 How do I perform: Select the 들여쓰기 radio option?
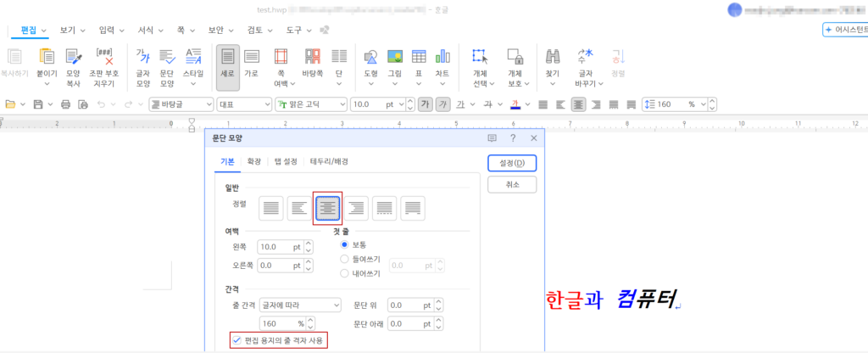tap(344, 259)
